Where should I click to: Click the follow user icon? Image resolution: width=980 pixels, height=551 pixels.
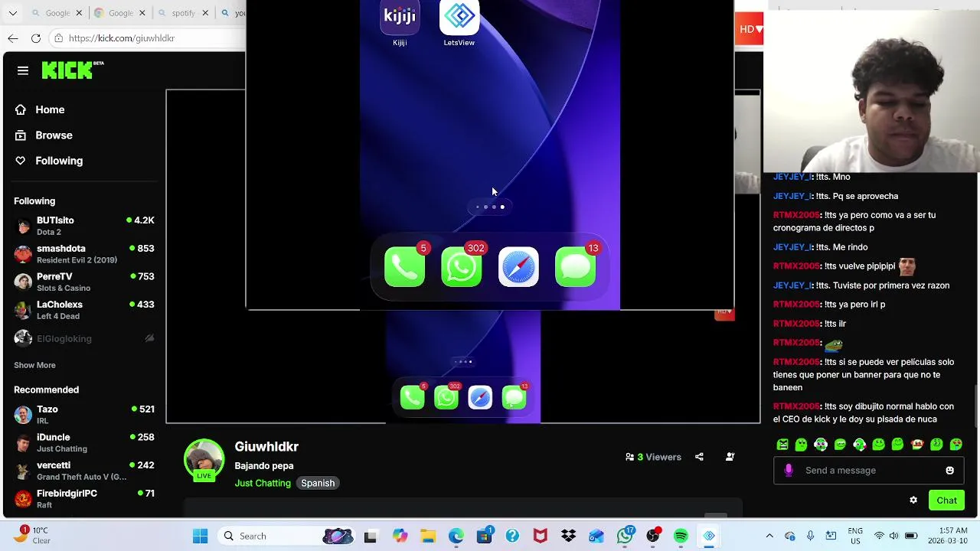pyautogui.click(x=730, y=457)
